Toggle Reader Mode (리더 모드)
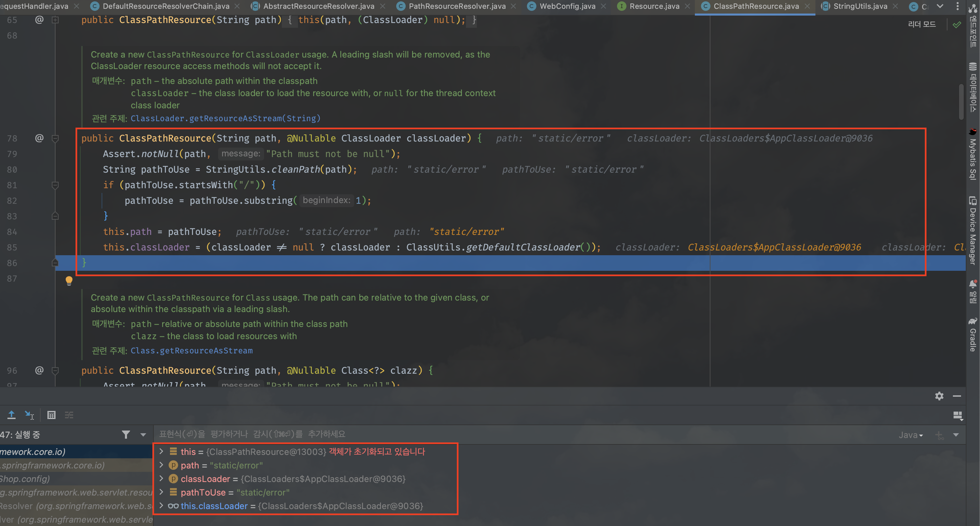The height and width of the screenshot is (526, 980). pos(922,24)
